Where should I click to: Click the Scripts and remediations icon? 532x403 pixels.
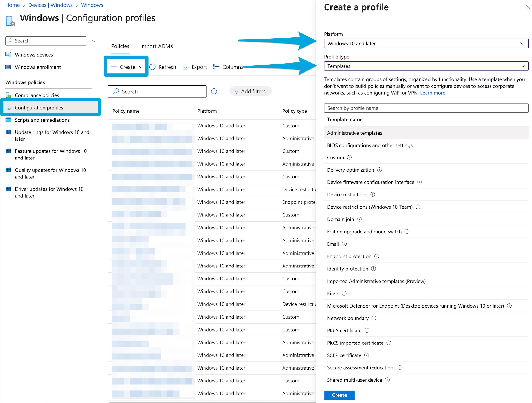point(8,120)
